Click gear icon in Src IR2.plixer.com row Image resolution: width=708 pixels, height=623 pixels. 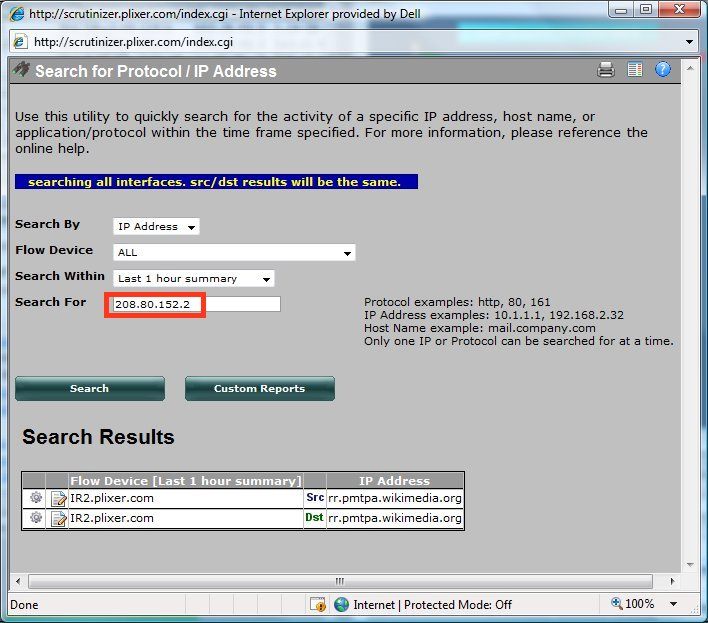point(36,497)
